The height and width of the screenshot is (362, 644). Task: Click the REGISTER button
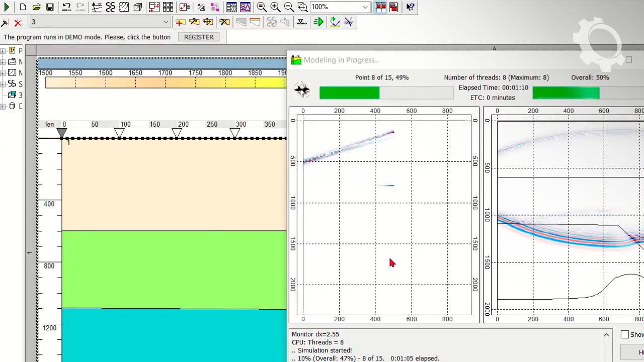(199, 37)
